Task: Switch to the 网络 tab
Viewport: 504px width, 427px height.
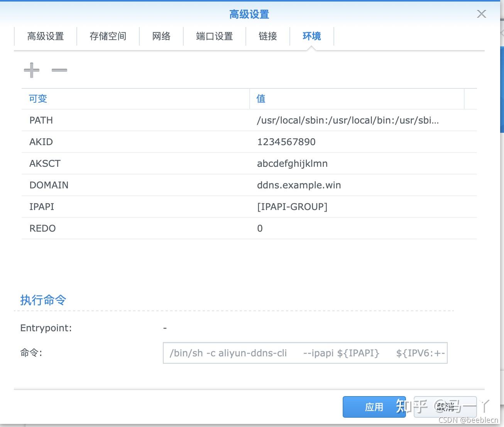Action: pos(161,36)
